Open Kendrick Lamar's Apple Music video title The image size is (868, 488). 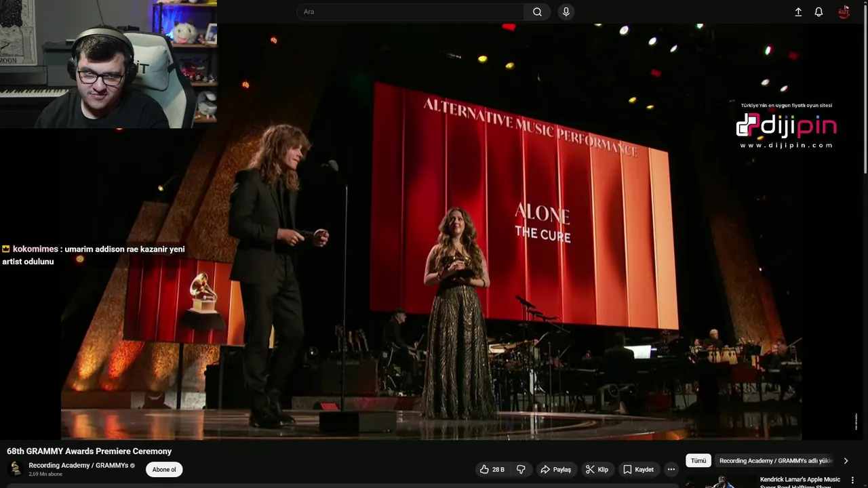pos(800,482)
